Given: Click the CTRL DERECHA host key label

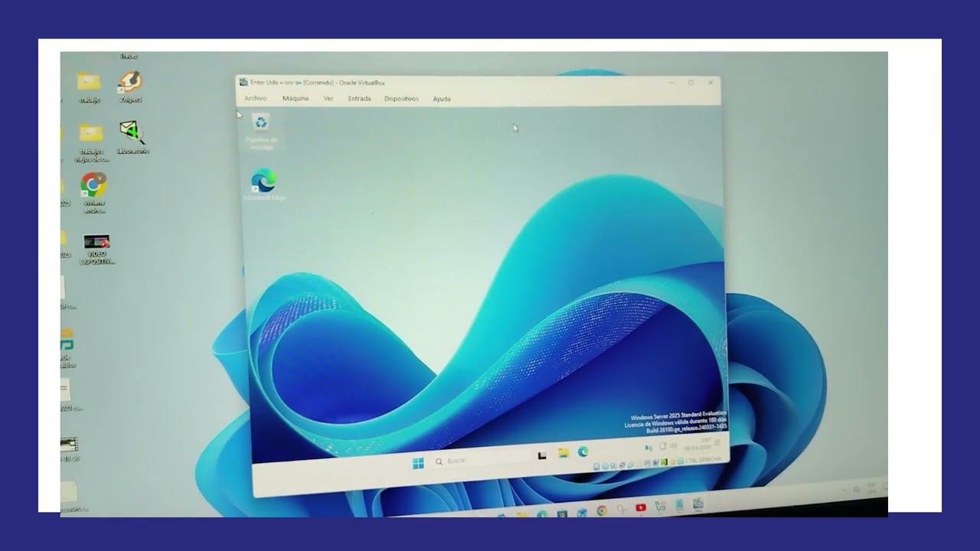Looking at the screenshot, I should [x=703, y=460].
